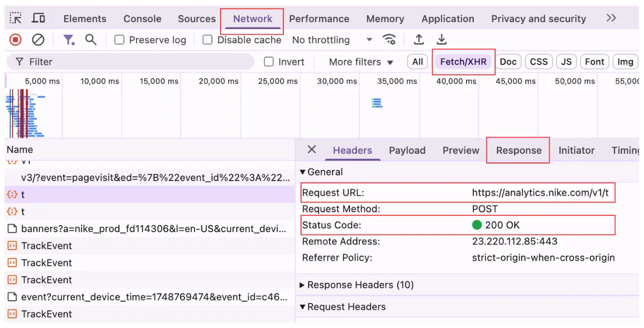644x328 pixels.
Task: Open the No throttling dropdown
Action: [x=332, y=40]
